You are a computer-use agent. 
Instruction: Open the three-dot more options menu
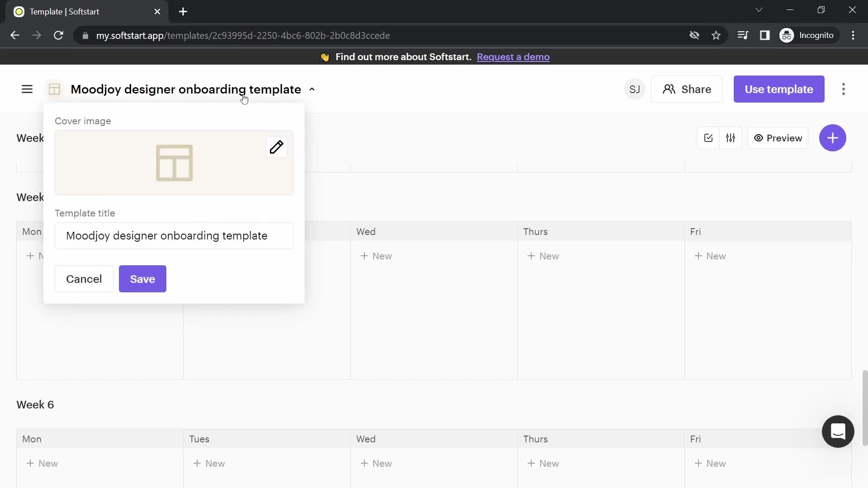click(844, 89)
